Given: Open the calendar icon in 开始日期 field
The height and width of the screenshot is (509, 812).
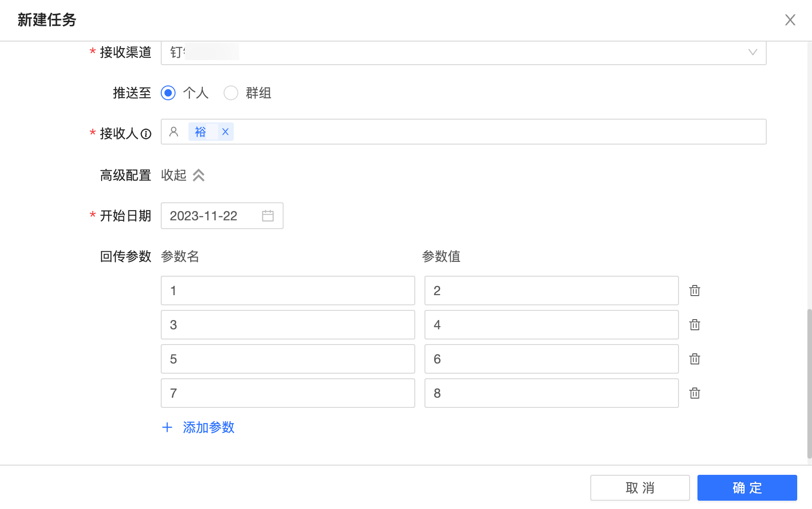Looking at the screenshot, I should click(268, 216).
